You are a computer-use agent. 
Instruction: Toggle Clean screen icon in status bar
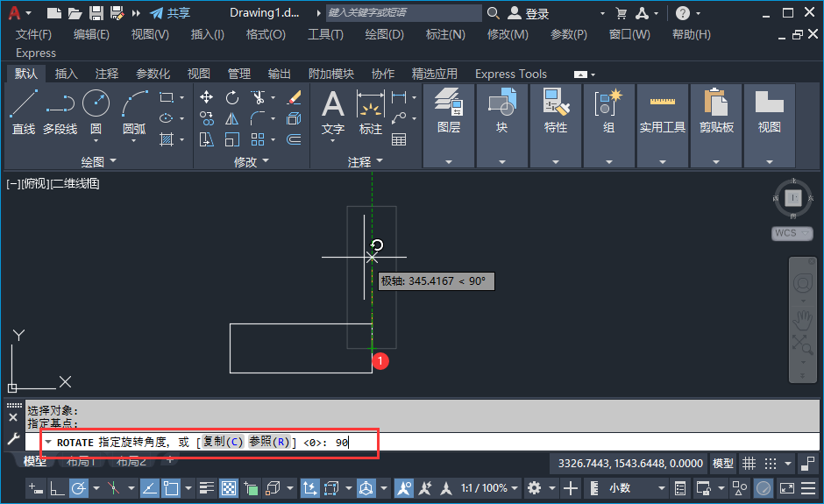pyautogui.click(x=787, y=488)
